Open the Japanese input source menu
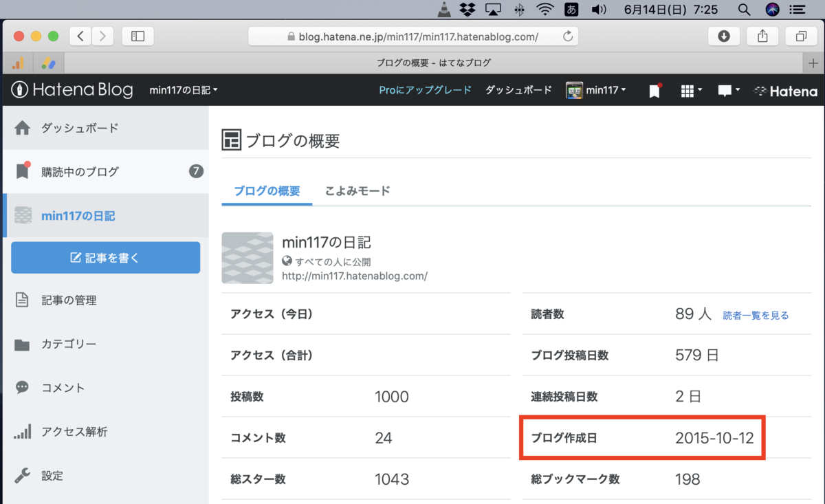Image resolution: width=825 pixels, height=504 pixels. point(571,10)
